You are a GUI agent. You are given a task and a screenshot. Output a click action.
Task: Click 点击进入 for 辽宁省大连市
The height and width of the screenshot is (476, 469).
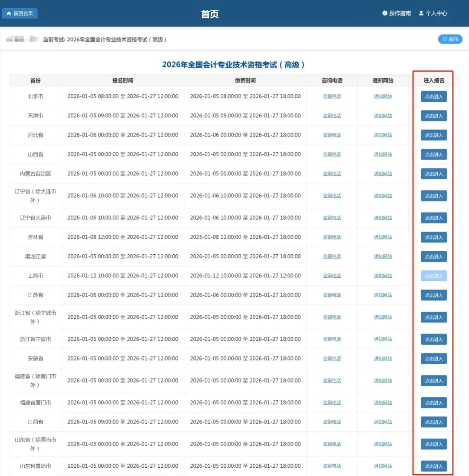pos(433,218)
